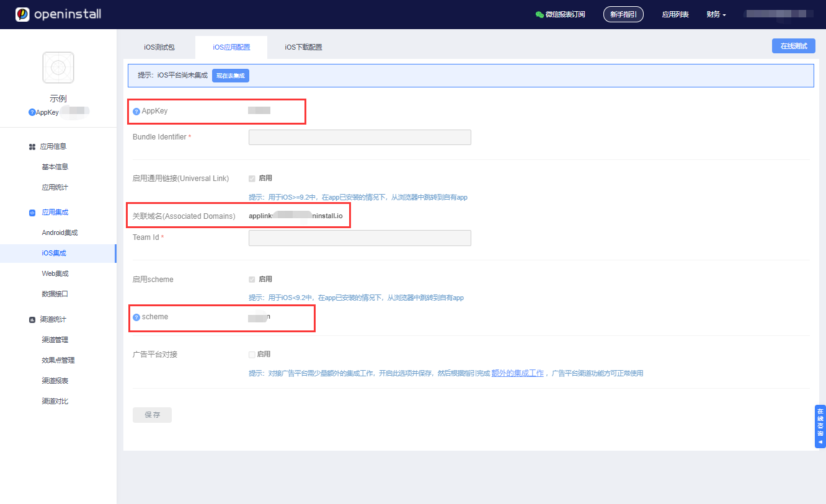Screen dimensions: 826x504
Task: Open the 额外的集成工作 link
Action: [517, 373]
